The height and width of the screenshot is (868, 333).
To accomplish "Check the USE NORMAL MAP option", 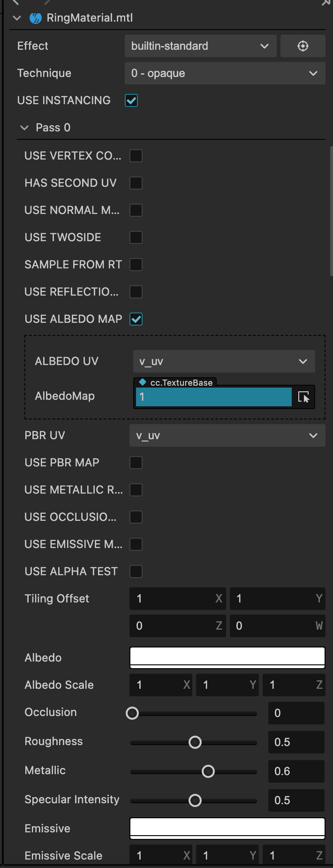I will tap(136, 210).
